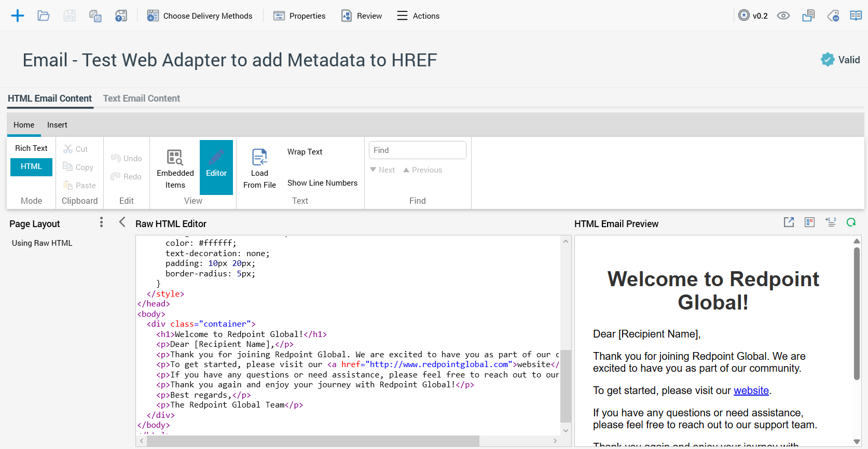Collapse the Page Layout panel chevron

click(122, 222)
